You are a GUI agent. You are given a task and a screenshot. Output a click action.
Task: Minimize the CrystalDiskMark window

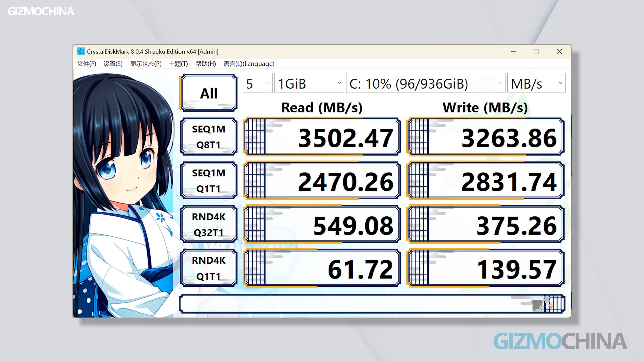tap(513, 51)
